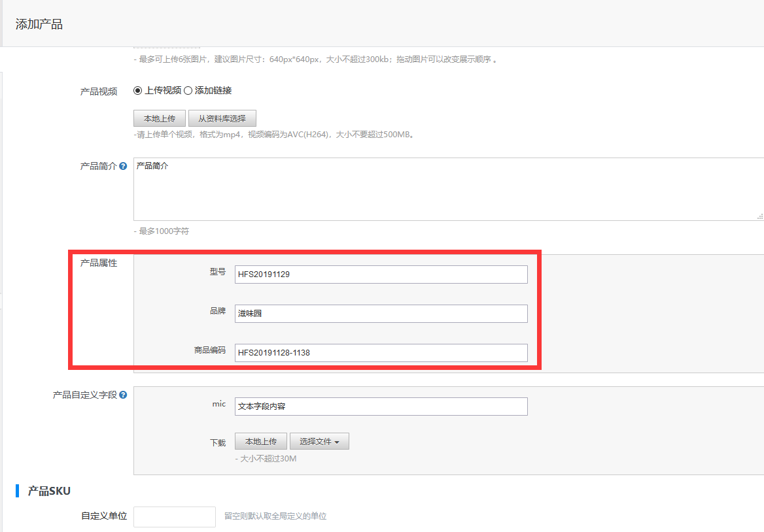Screen dimensions: 764x532
Task: Click the 产品SKU section heading
Action: click(49, 491)
